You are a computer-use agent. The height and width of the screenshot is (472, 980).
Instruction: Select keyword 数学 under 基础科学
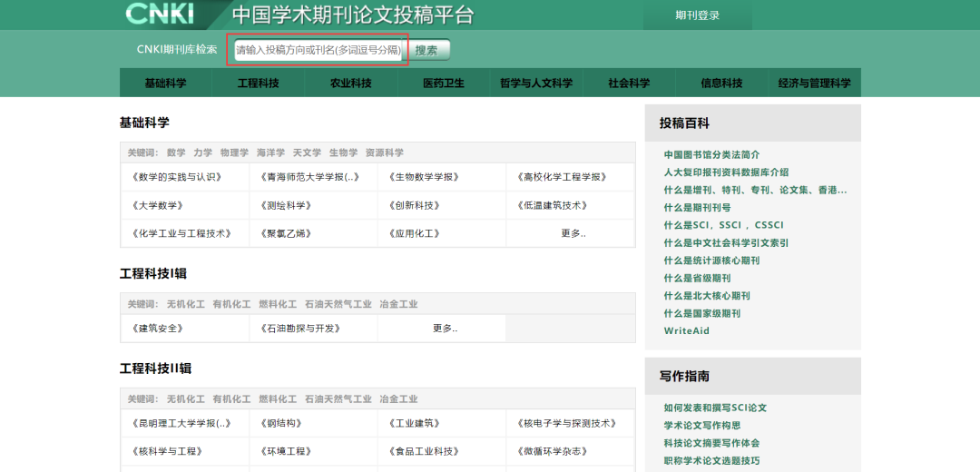(x=176, y=152)
